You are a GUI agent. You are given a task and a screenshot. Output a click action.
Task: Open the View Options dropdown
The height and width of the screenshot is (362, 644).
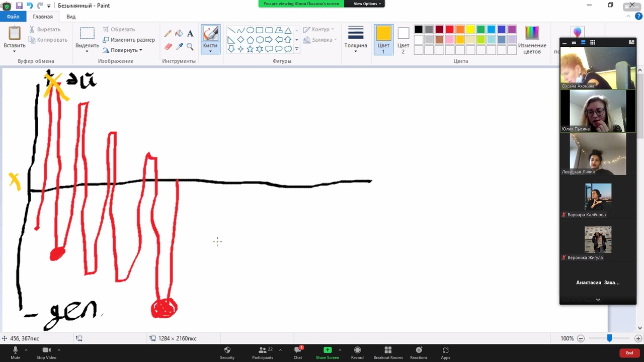coord(367,4)
